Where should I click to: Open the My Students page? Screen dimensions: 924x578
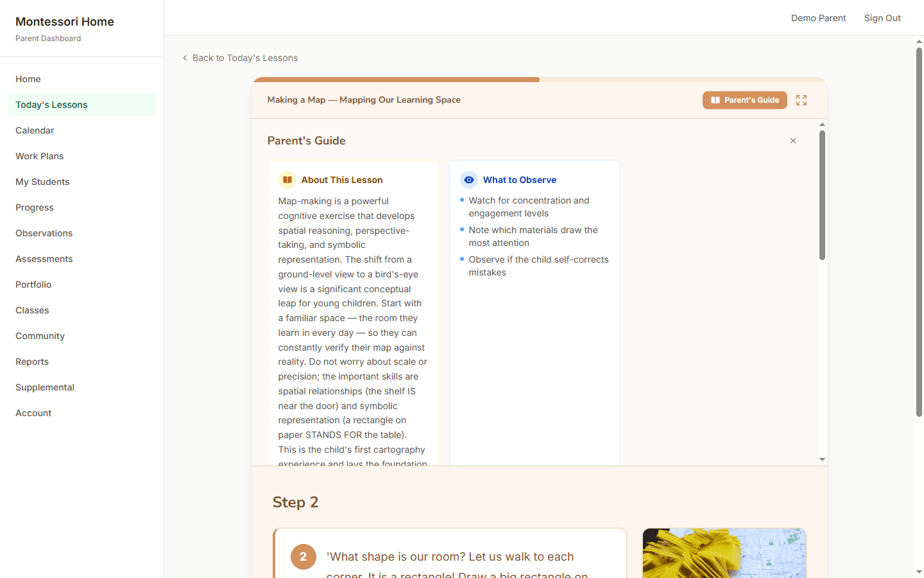pyautogui.click(x=42, y=182)
